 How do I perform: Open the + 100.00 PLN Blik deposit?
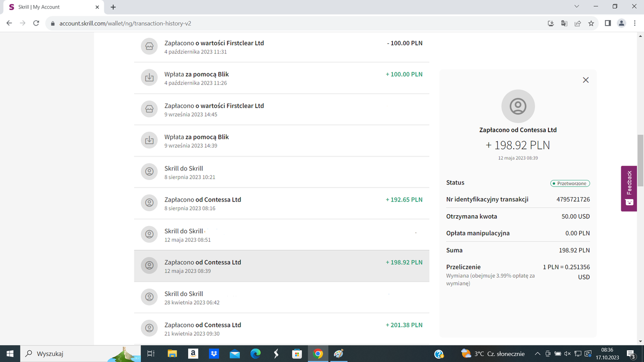click(x=282, y=78)
